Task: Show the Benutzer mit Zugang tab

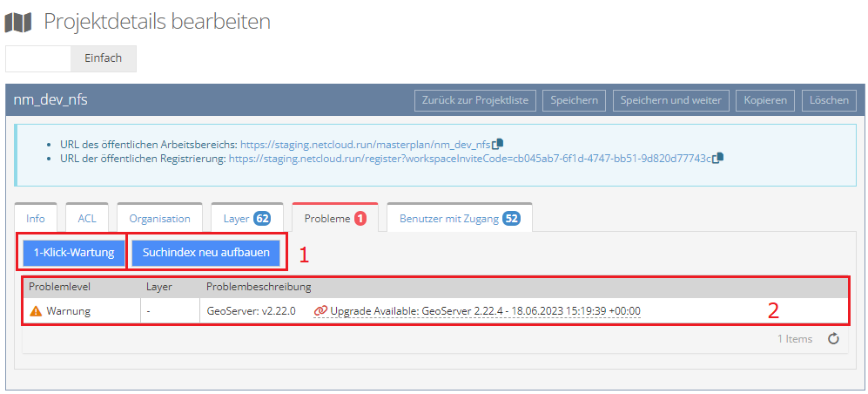Action: coord(459,219)
